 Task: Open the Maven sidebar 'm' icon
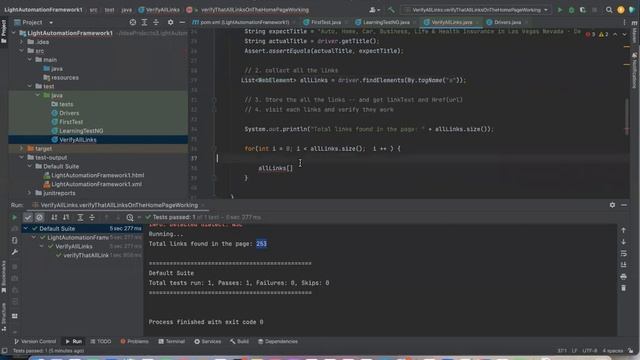[x=634, y=22]
